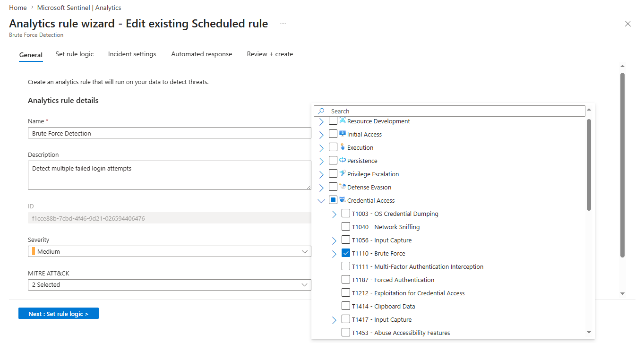Expand the Initial Access tactic
The height and width of the screenshot is (343, 644).
[321, 135]
